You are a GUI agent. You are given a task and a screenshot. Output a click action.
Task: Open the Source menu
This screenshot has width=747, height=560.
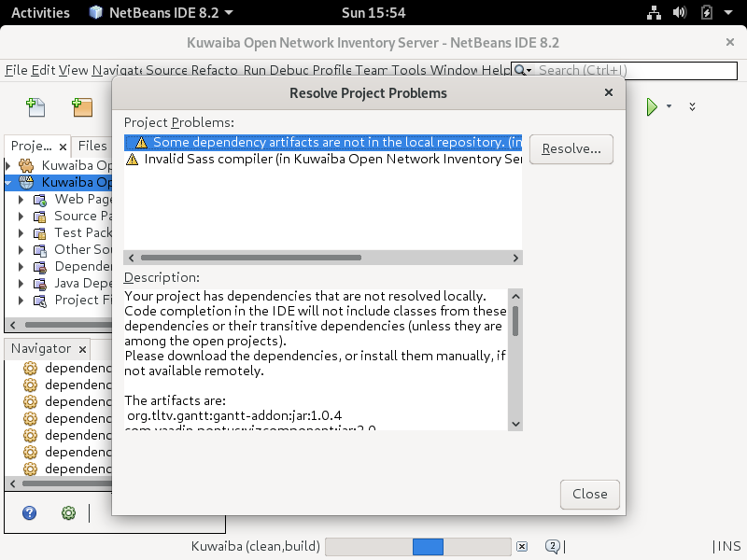pyautogui.click(x=166, y=71)
